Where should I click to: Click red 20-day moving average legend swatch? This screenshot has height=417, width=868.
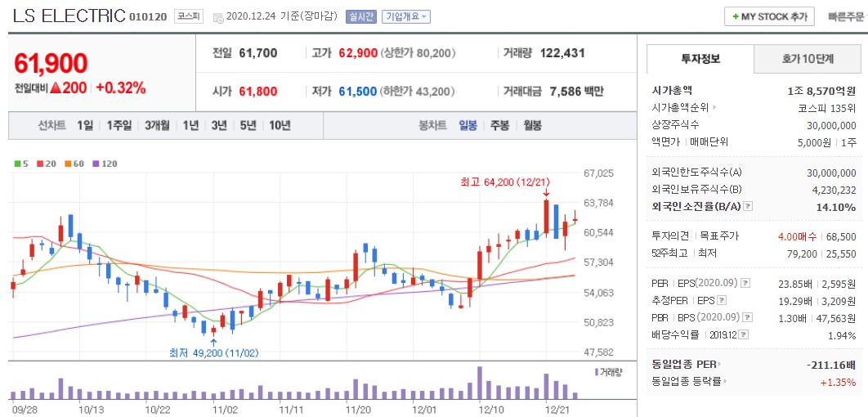[40, 164]
